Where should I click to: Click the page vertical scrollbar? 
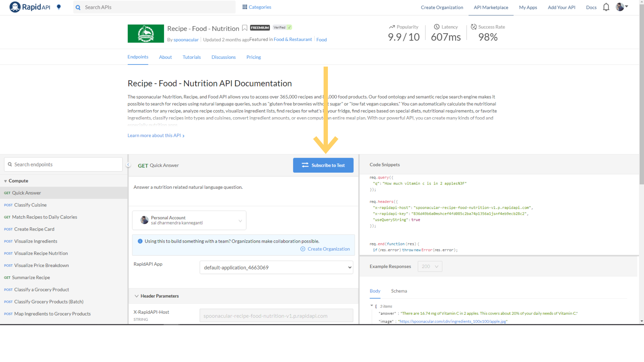[642, 94]
